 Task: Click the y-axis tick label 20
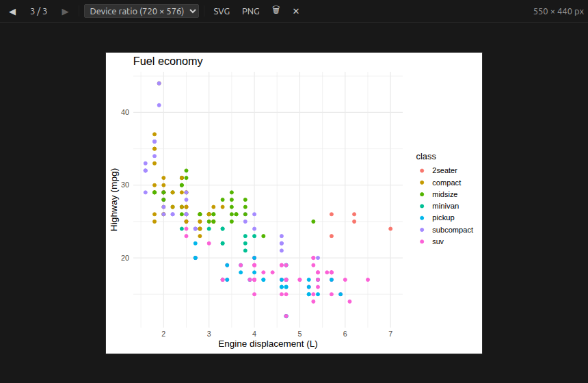tap(125, 258)
